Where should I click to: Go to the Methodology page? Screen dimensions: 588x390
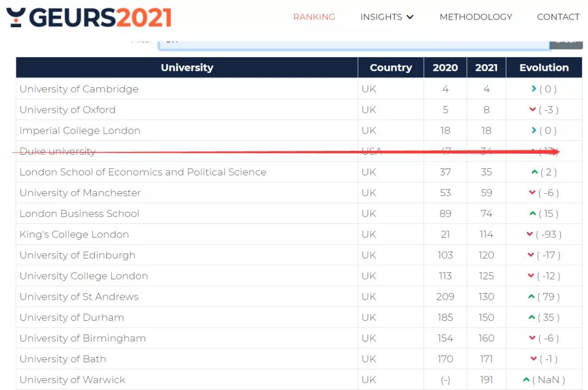point(475,17)
